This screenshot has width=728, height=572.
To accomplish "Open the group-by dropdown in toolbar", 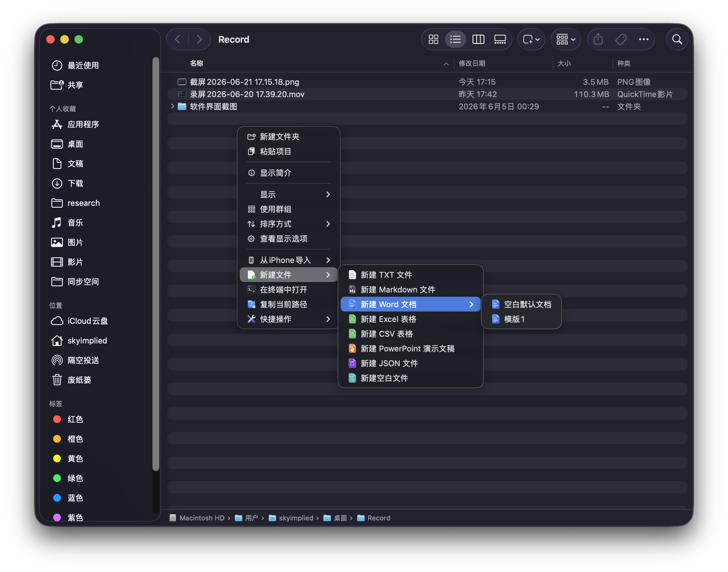I will click(x=566, y=40).
